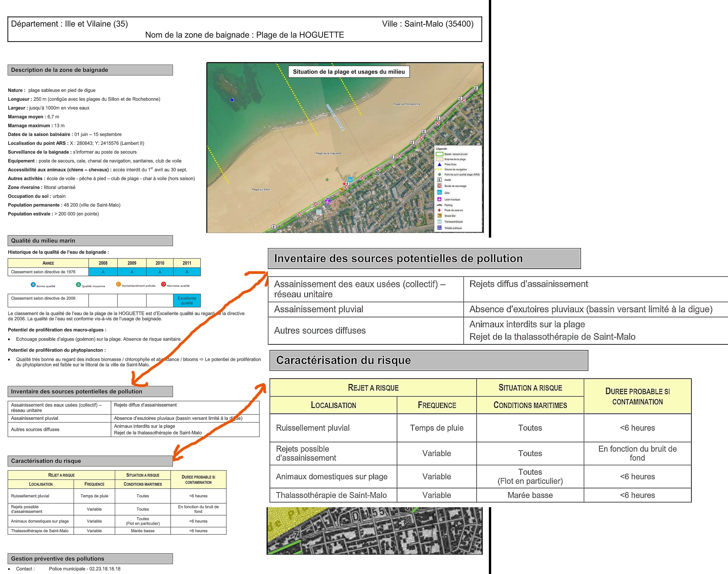Click Département : Ille et Vilaine (35)
The image size is (728, 574).
coord(69,24)
